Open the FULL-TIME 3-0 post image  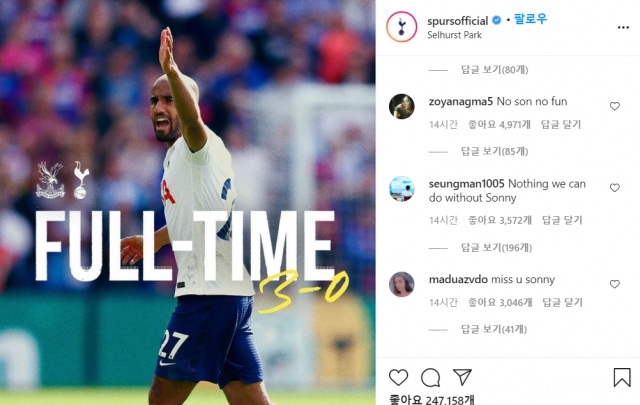(188, 202)
